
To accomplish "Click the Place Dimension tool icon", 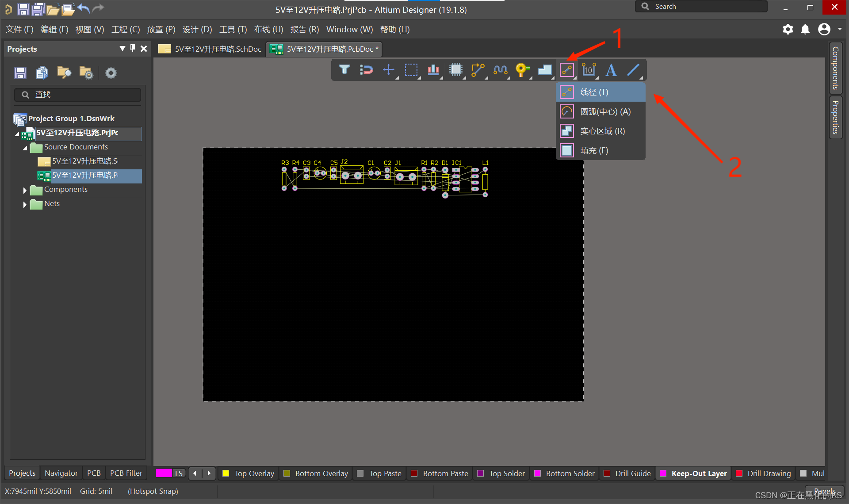I will [x=589, y=70].
